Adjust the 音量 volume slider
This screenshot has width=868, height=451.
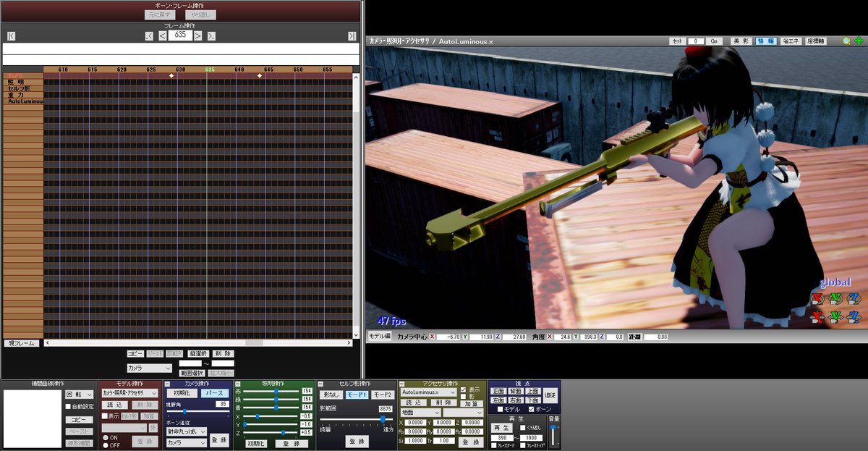click(x=554, y=437)
